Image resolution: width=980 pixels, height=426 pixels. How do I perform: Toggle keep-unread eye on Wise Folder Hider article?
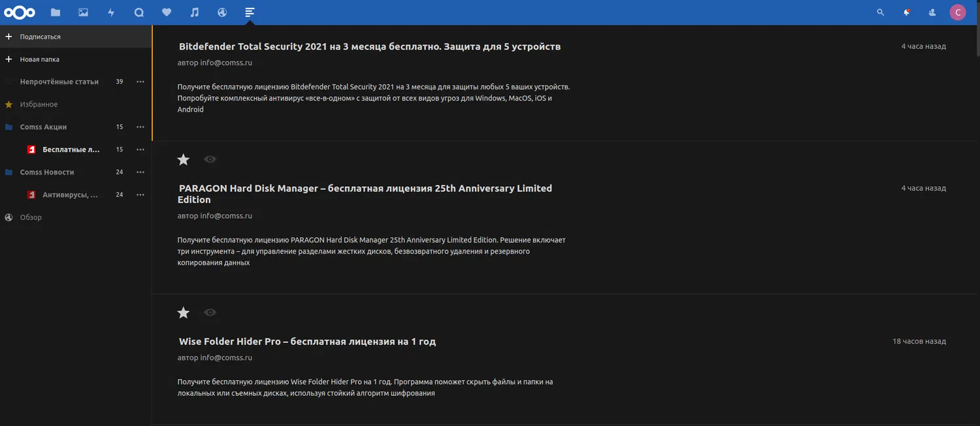210,313
